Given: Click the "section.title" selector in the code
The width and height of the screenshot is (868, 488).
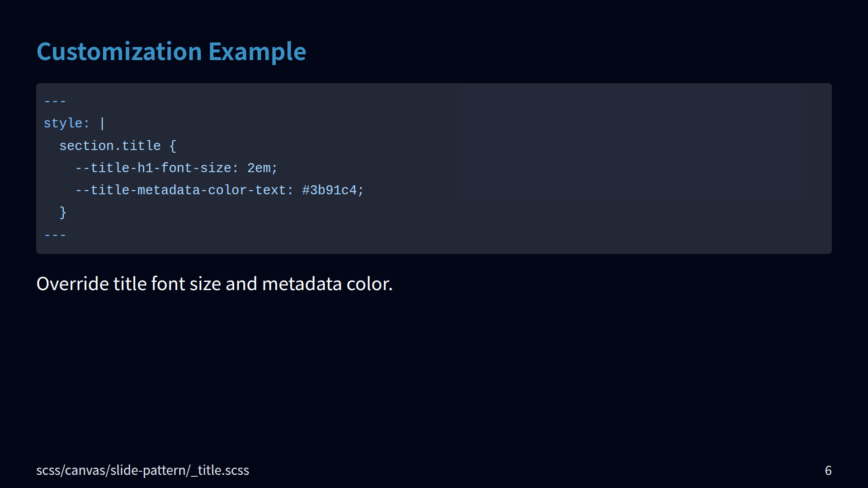Looking at the screenshot, I should pyautogui.click(x=110, y=146).
